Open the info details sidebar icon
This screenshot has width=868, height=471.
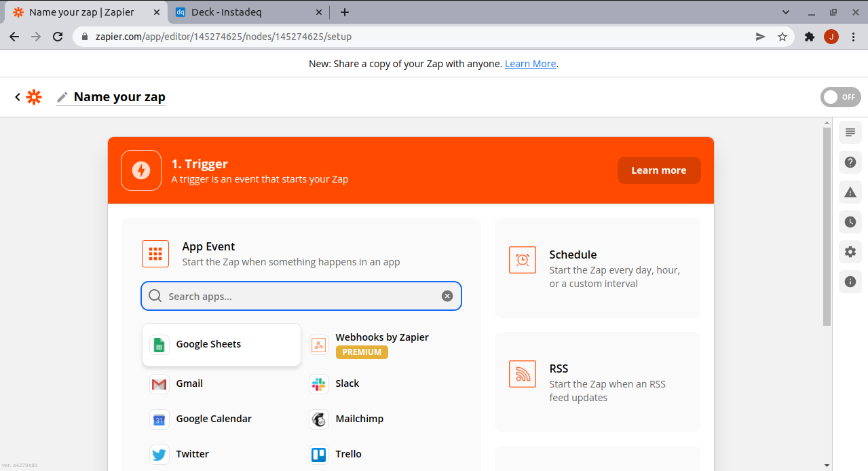[850, 282]
